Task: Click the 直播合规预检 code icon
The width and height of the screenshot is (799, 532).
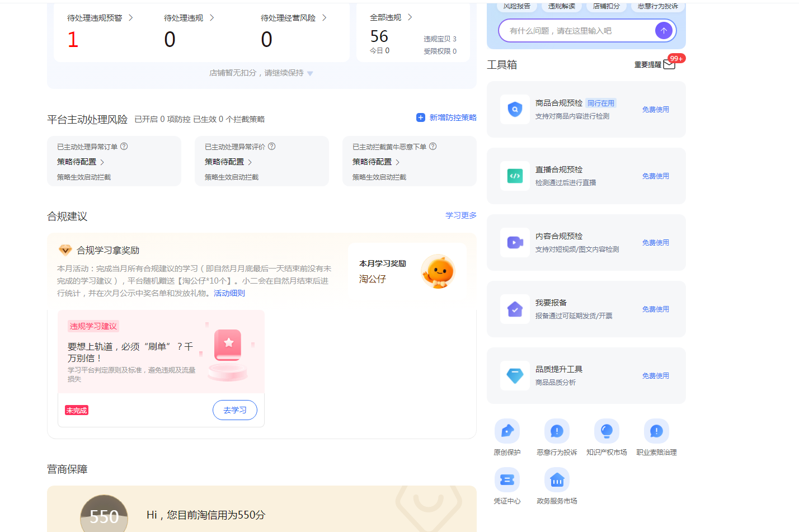Action: click(x=515, y=176)
